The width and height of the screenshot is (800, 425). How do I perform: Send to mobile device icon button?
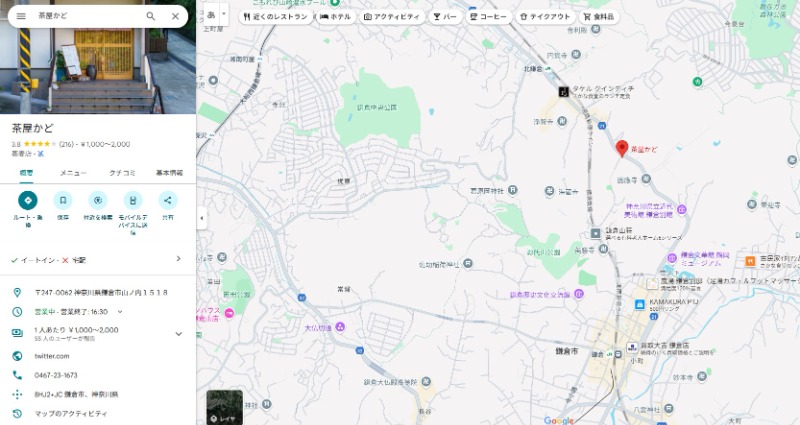[x=133, y=200]
